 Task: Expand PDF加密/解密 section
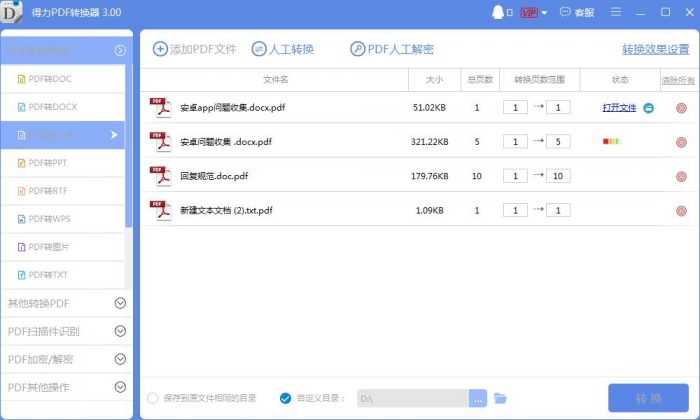click(x=120, y=359)
